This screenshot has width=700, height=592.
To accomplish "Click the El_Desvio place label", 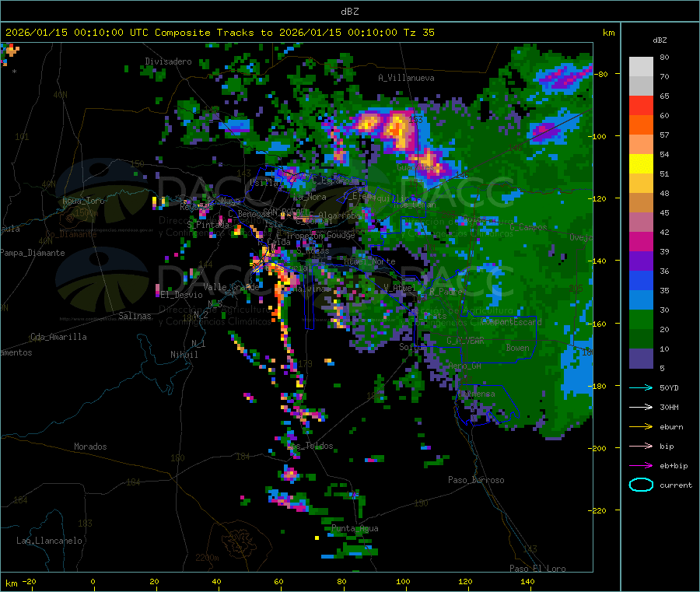I will [181, 295].
